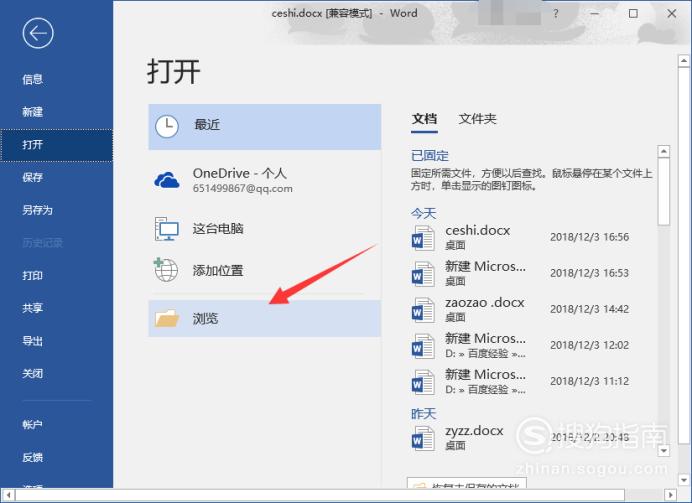Click the 浏览 folder icon
692x503 pixels.
click(x=167, y=318)
